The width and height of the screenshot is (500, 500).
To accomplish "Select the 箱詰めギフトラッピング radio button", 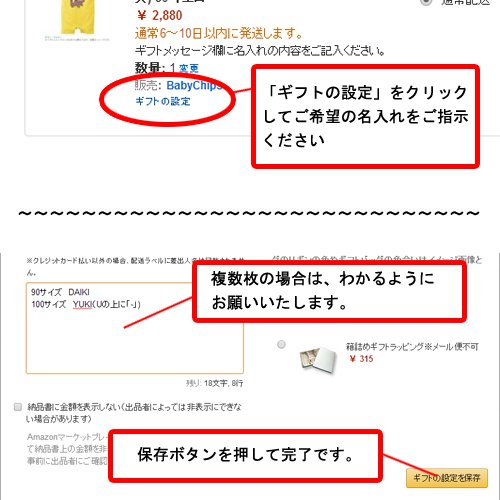I will pos(281,344).
